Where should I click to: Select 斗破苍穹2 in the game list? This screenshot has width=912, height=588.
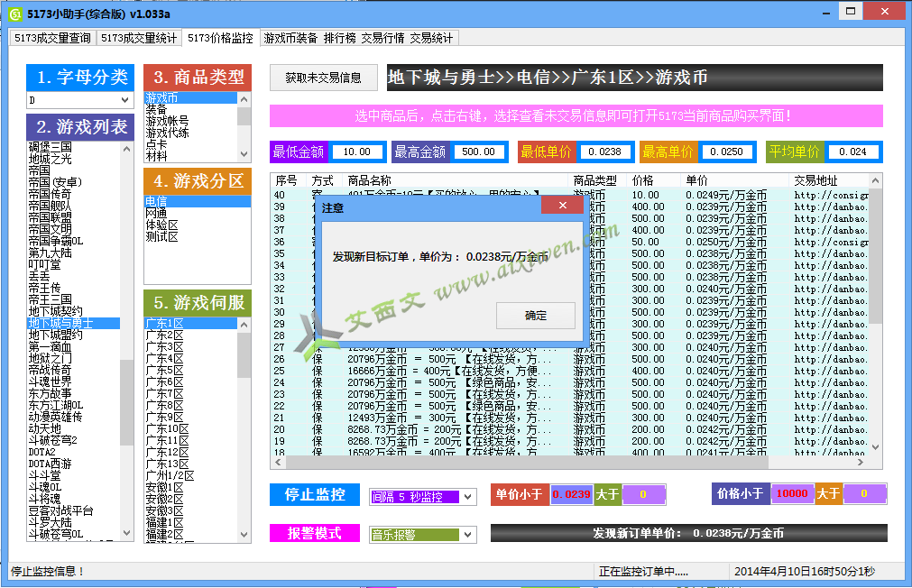click(x=74, y=440)
